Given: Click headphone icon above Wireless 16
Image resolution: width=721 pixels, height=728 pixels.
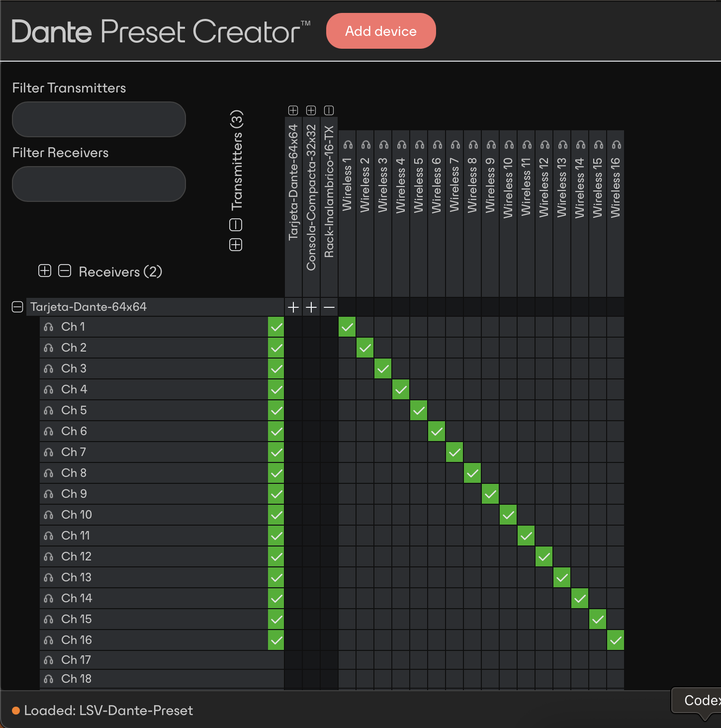Looking at the screenshot, I should [x=616, y=145].
